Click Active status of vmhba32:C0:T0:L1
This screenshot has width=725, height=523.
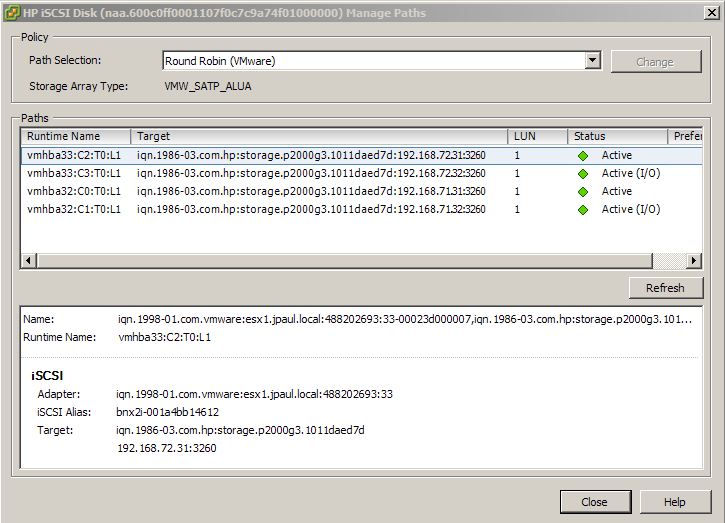coord(617,191)
